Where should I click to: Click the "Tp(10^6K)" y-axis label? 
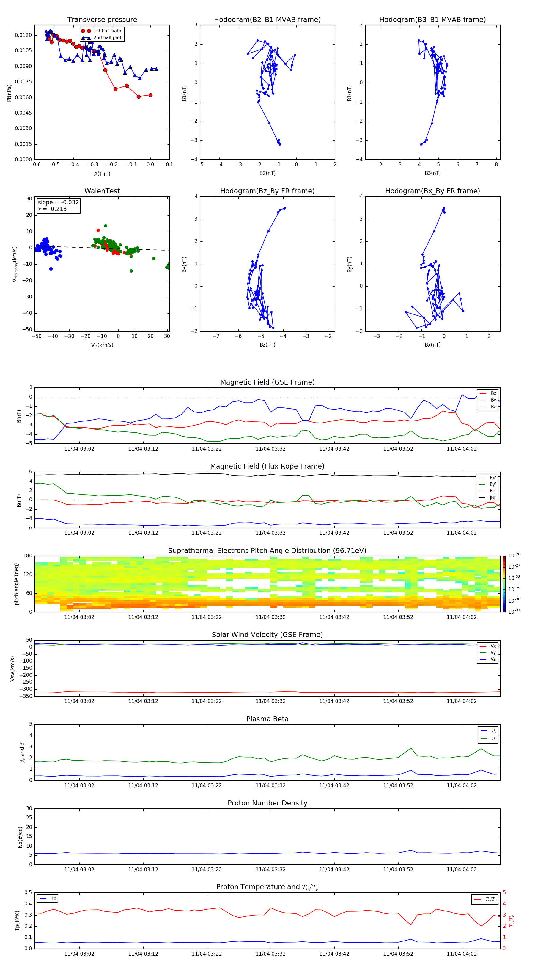(17, 921)
